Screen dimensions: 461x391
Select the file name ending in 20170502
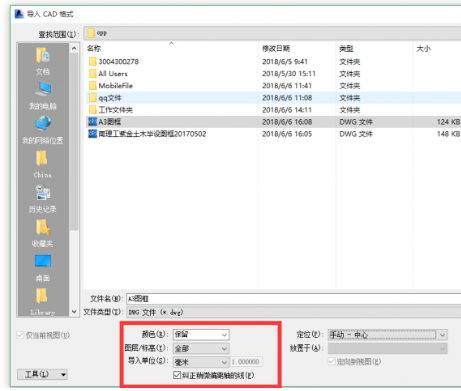click(x=152, y=134)
